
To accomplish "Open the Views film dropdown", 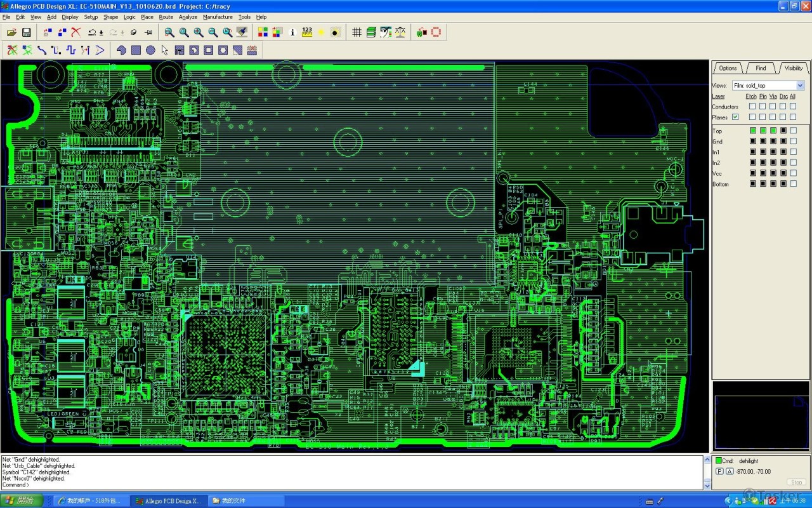I will pos(800,86).
